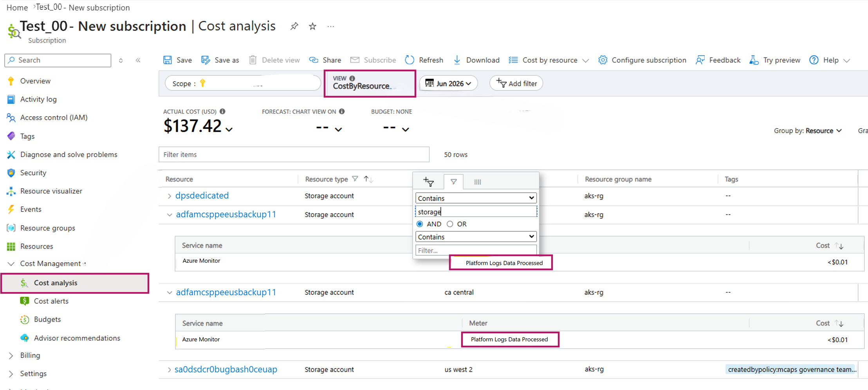Open Diagnose and solve problems

click(x=69, y=155)
